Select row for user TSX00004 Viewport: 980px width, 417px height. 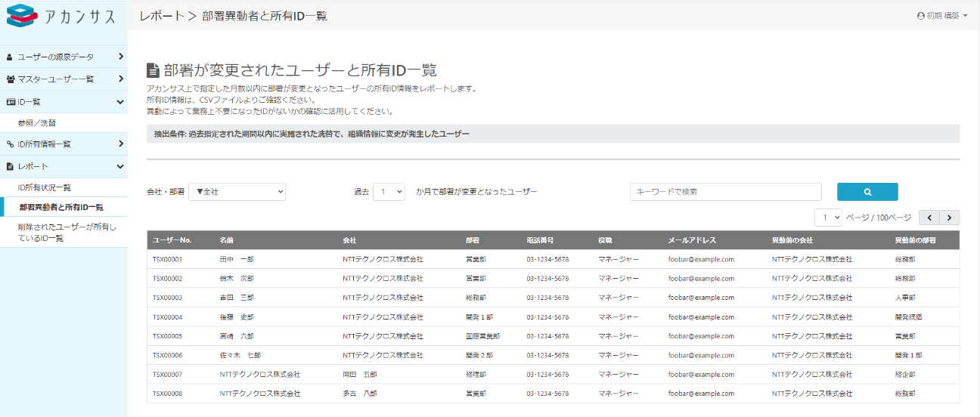click(x=168, y=317)
